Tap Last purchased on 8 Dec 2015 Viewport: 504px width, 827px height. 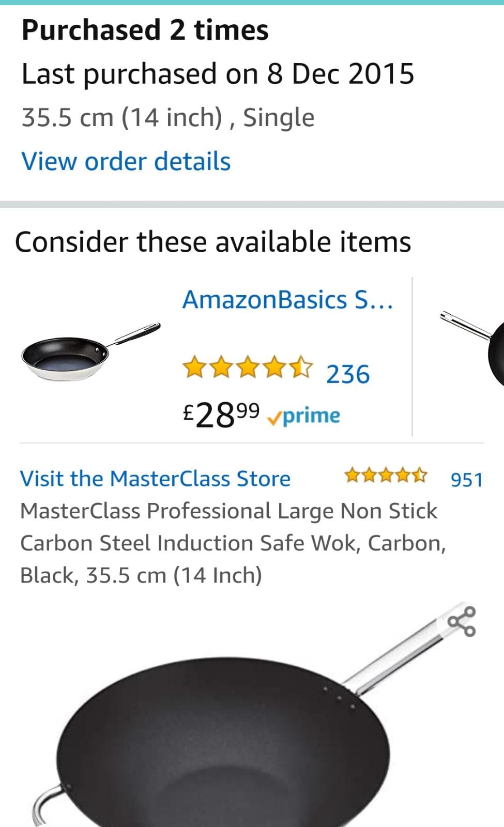(218, 73)
